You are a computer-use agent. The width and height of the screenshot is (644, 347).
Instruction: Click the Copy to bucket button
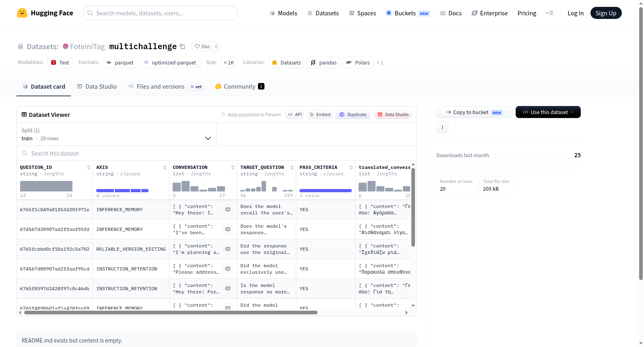tap(474, 112)
